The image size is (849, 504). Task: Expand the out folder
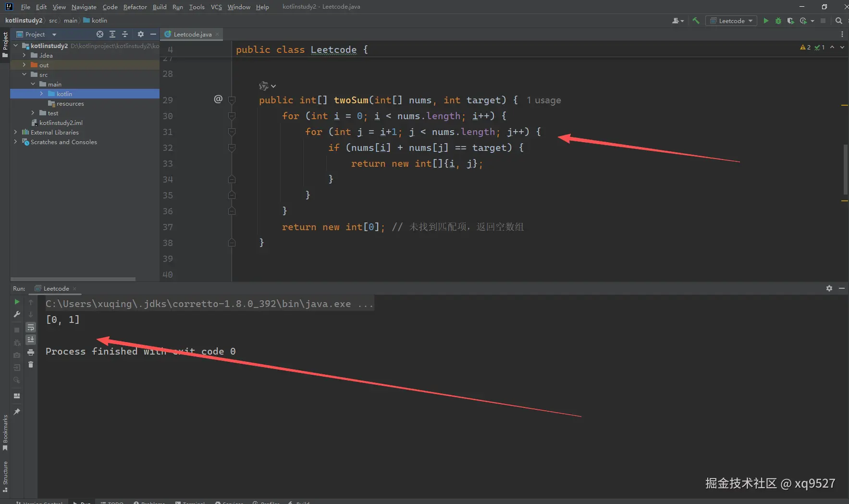coord(24,65)
